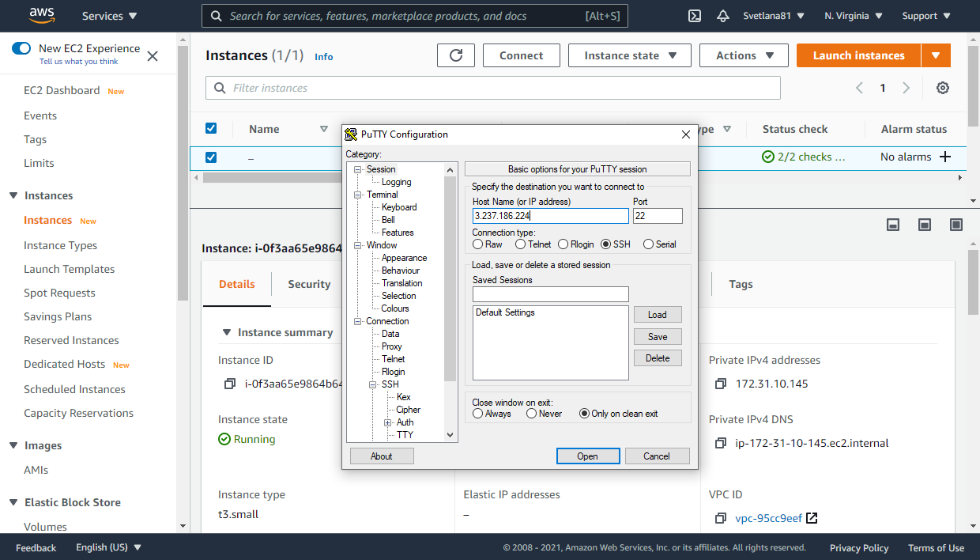Click the Open button in PuTTY
Image resolution: width=980 pixels, height=560 pixels.
[x=587, y=456]
